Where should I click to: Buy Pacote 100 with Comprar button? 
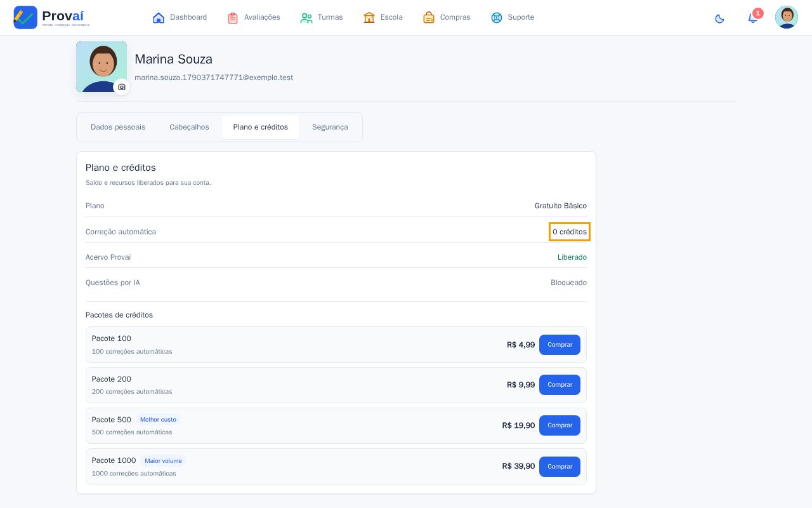coord(560,345)
